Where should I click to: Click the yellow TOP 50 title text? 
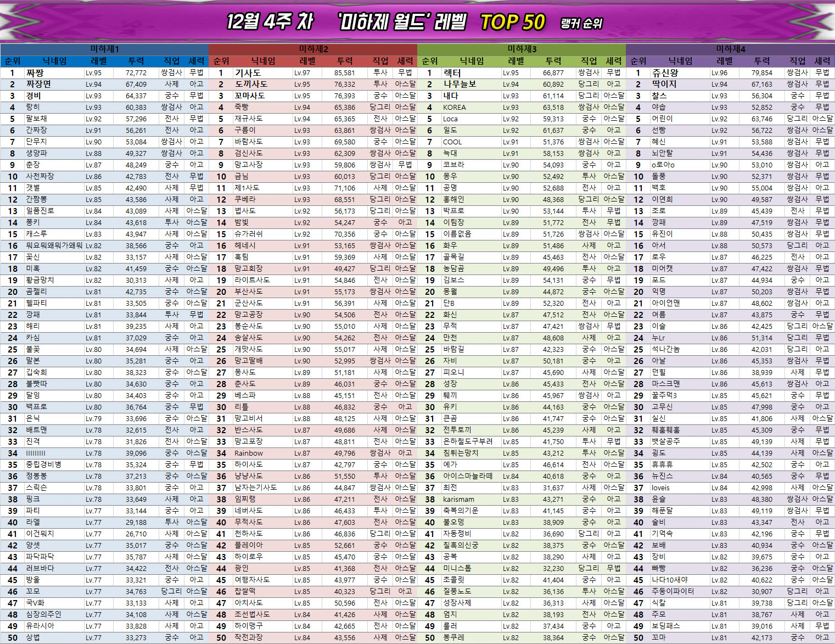pyautogui.click(x=512, y=23)
